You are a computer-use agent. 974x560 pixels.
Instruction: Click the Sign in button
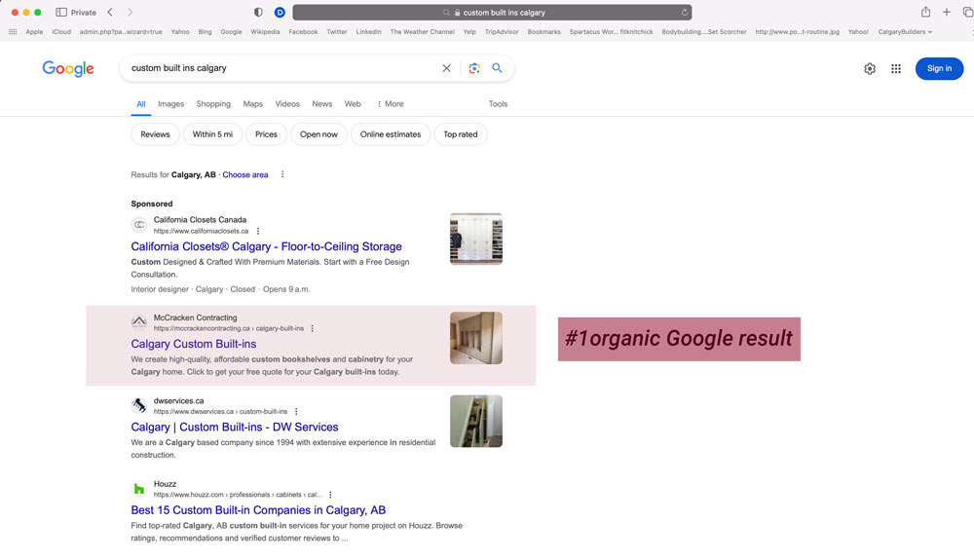pyautogui.click(x=939, y=69)
